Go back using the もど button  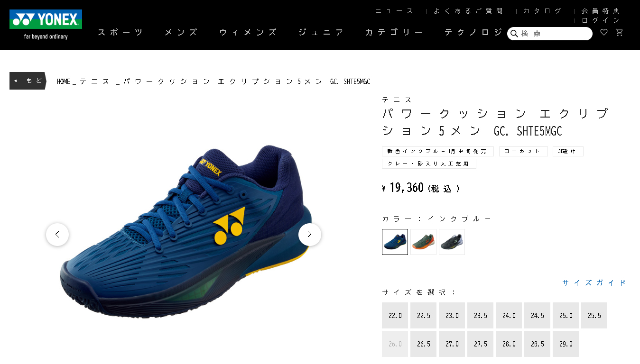[x=28, y=81]
